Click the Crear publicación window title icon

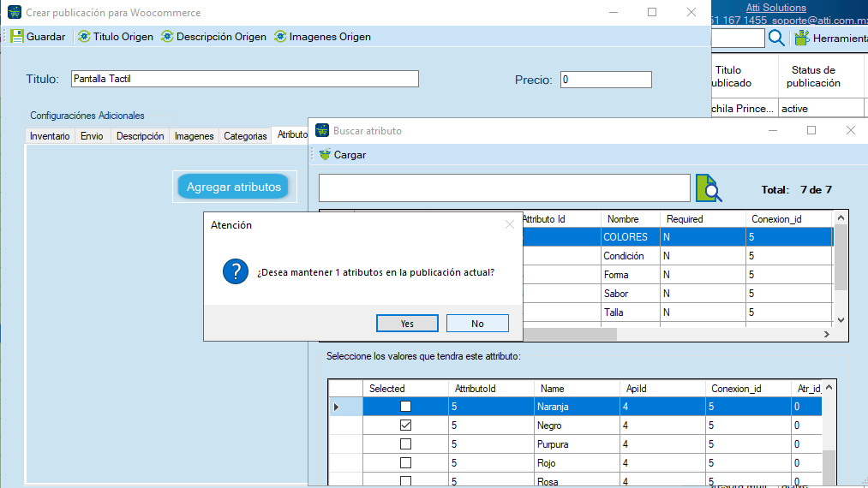pyautogui.click(x=15, y=12)
